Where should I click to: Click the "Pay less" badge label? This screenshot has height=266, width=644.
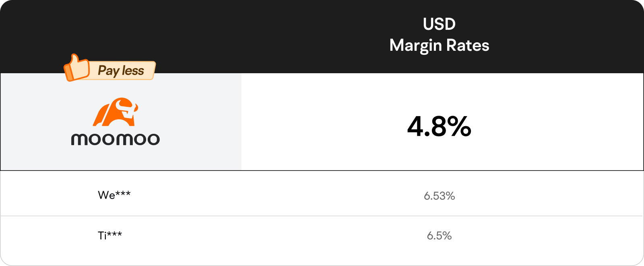[x=121, y=71]
